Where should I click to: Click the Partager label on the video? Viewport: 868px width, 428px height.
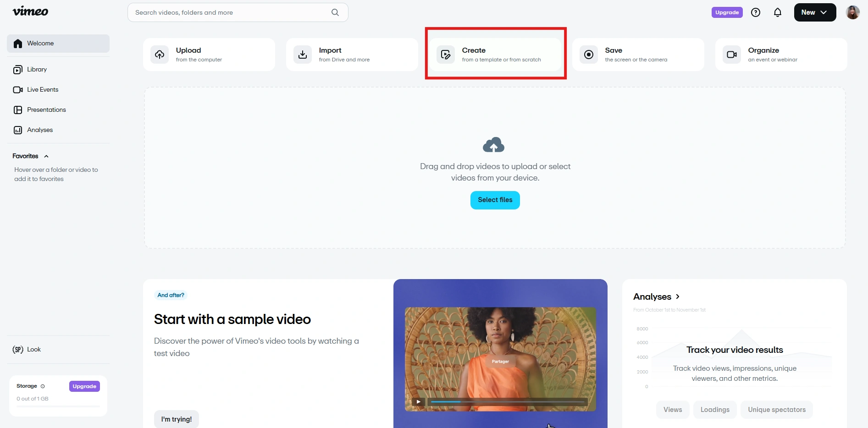pyautogui.click(x=500, y=362)
